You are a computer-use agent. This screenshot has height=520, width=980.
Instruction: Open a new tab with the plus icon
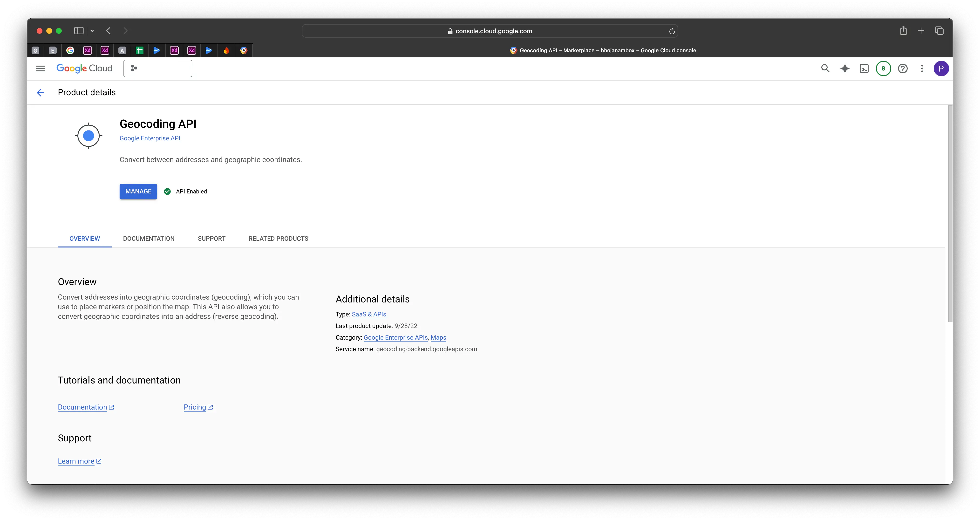click(x=921, y=30)
